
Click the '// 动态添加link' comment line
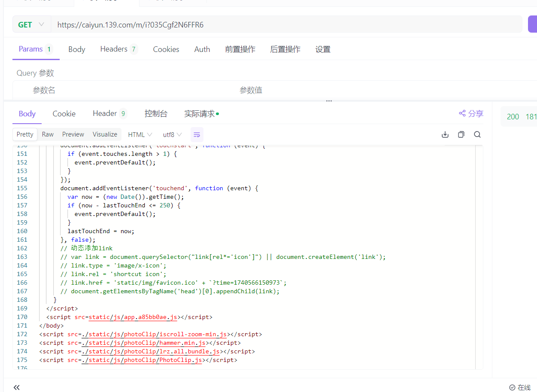tap(86, 248)
